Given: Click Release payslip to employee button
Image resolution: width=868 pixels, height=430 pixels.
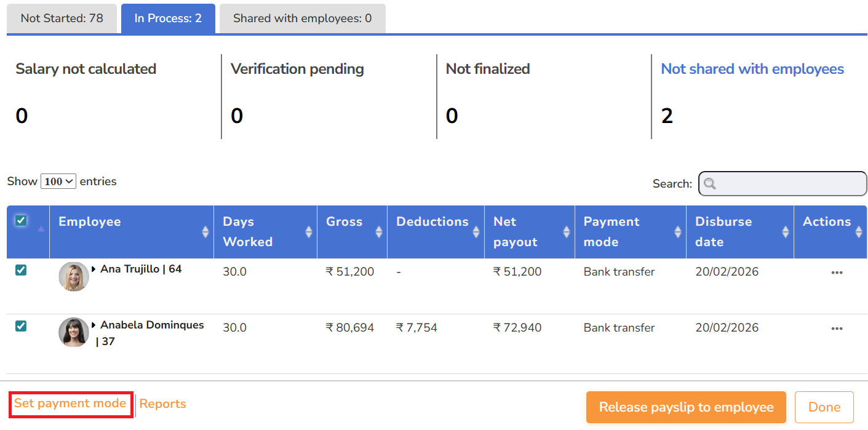Looking at the screenshot, I should [686, 407].
